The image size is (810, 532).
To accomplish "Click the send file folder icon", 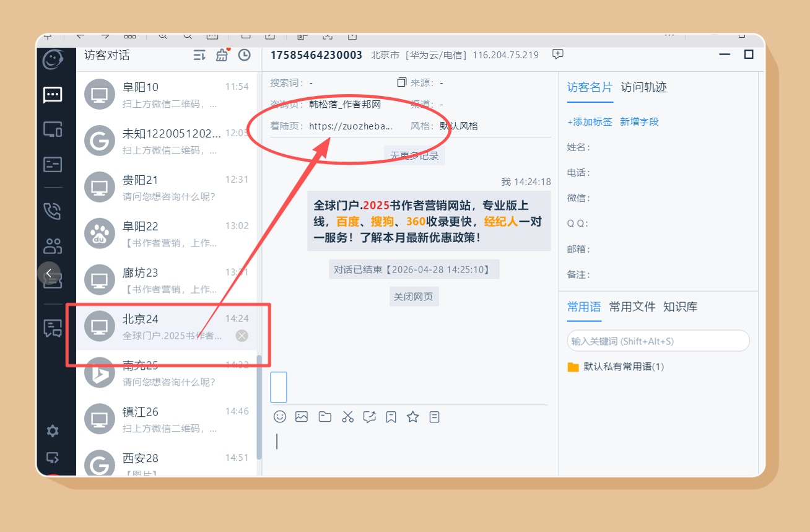I will 324,417.
